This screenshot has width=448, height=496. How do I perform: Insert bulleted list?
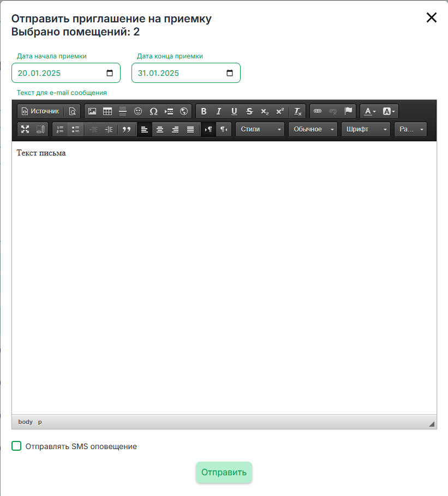[75, 129]
